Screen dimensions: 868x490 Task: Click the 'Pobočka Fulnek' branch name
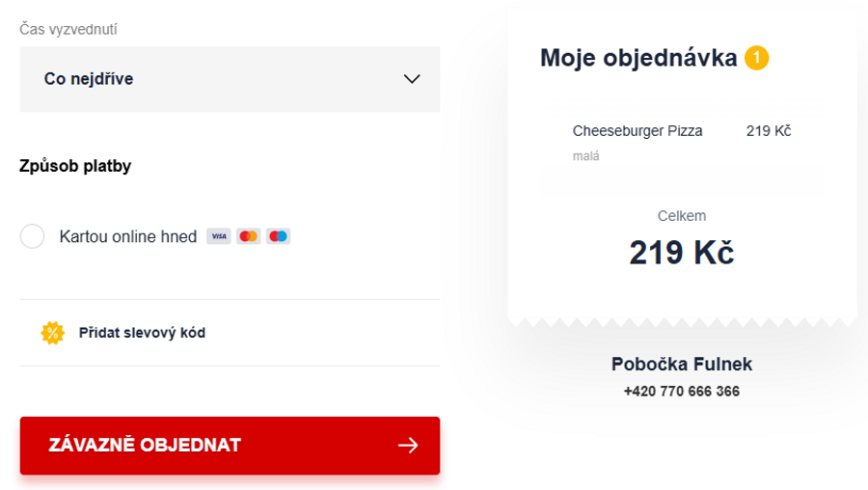coord(682,365)
